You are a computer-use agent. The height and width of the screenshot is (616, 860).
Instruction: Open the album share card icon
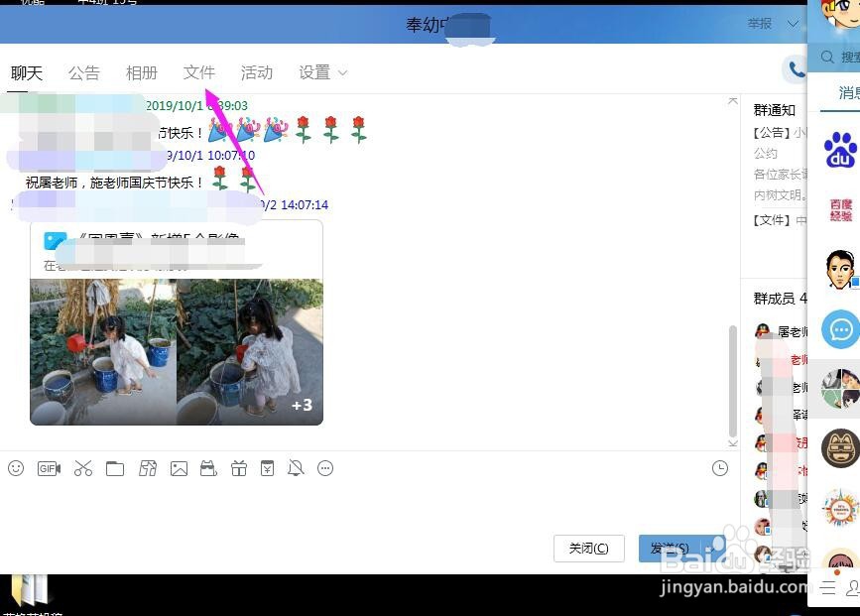click(55, 241)
